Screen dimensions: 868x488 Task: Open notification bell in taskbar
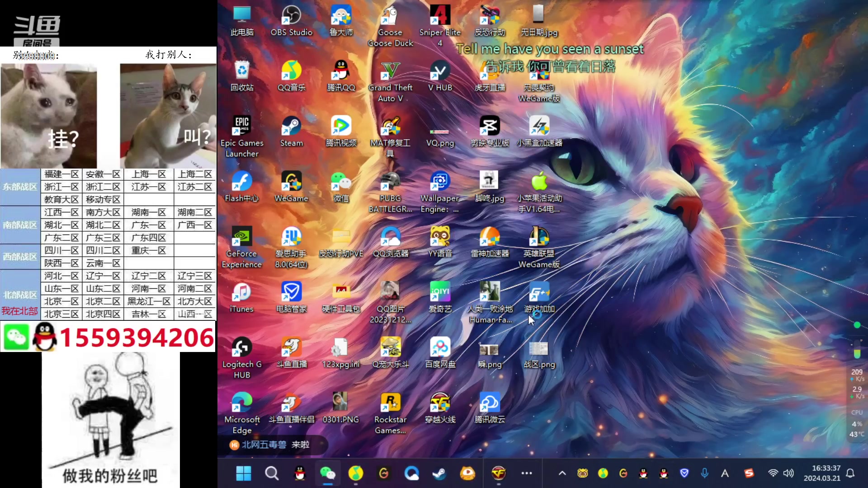point(850,473)
